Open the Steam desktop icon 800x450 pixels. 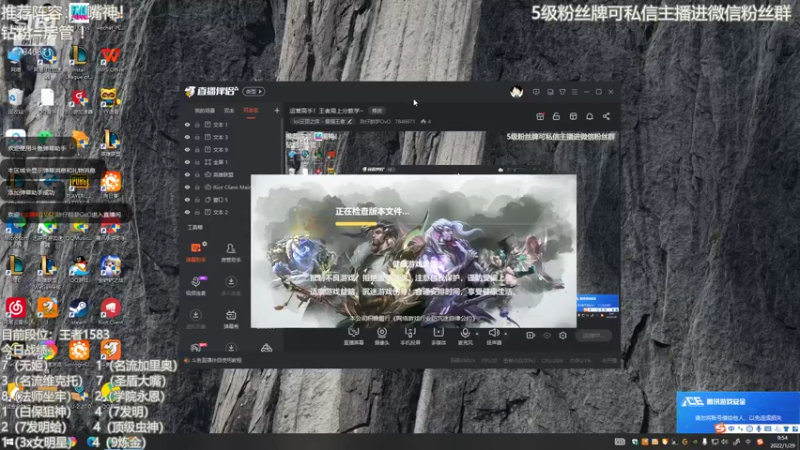coord(79,310)
